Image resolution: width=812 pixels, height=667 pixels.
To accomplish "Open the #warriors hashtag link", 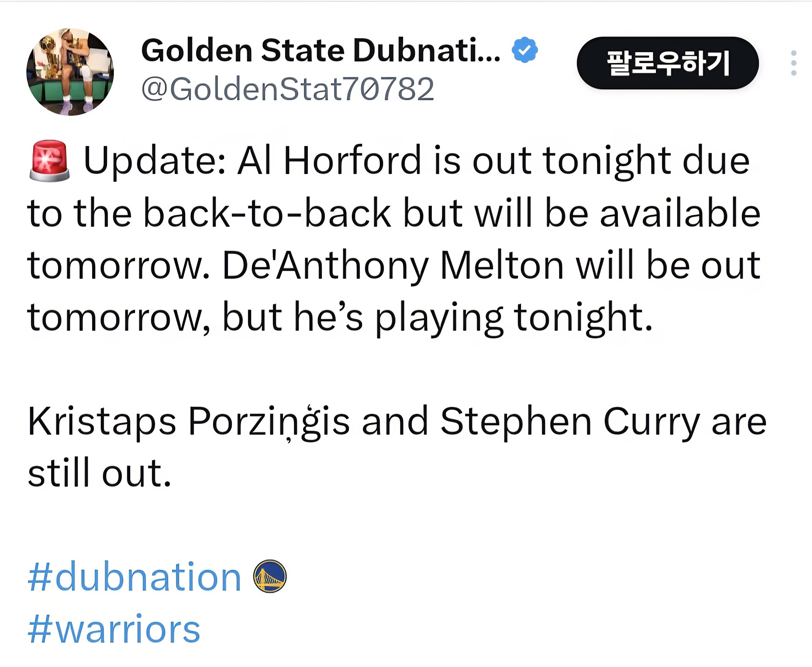I will [x=114, y=629].
